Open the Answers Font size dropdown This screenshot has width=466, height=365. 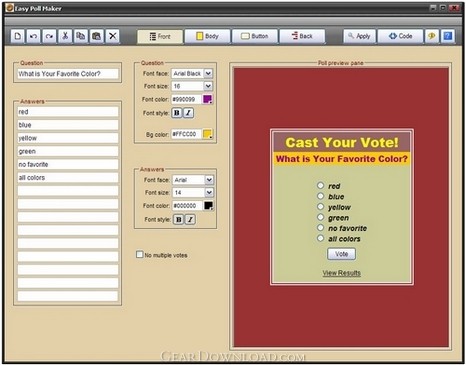coord(209,192)
